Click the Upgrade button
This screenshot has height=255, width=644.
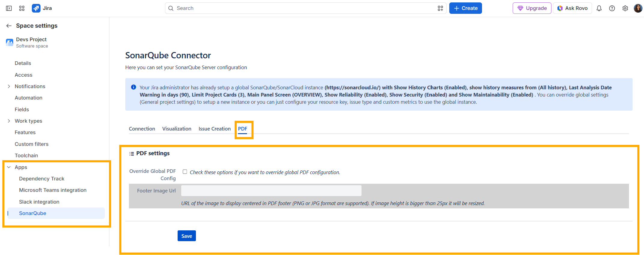point(532,8)
